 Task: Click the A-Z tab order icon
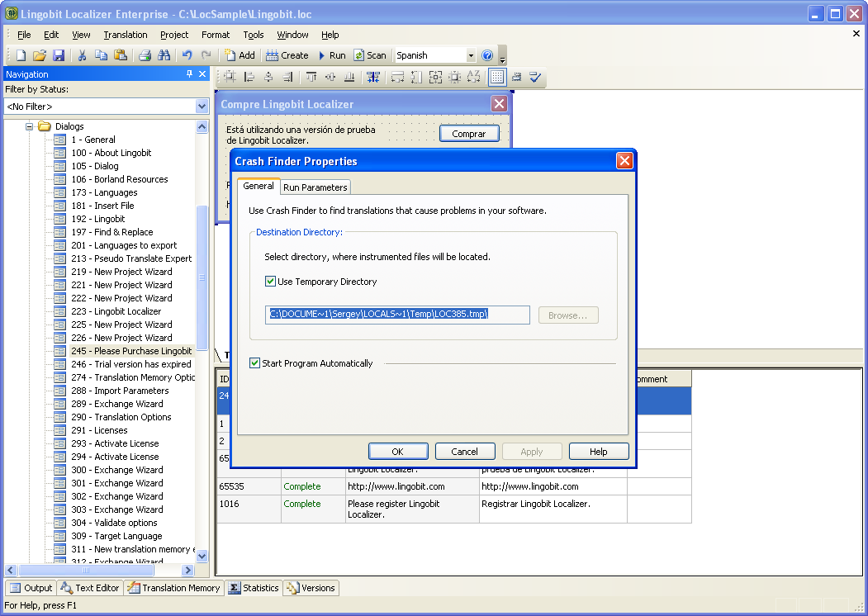coord(474,77)
